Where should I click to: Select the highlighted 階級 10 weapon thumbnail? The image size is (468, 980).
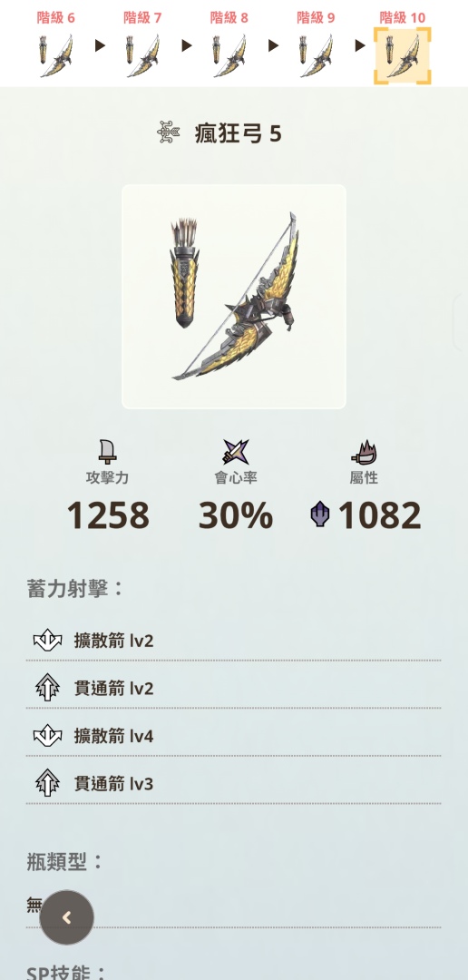point(403,55)
